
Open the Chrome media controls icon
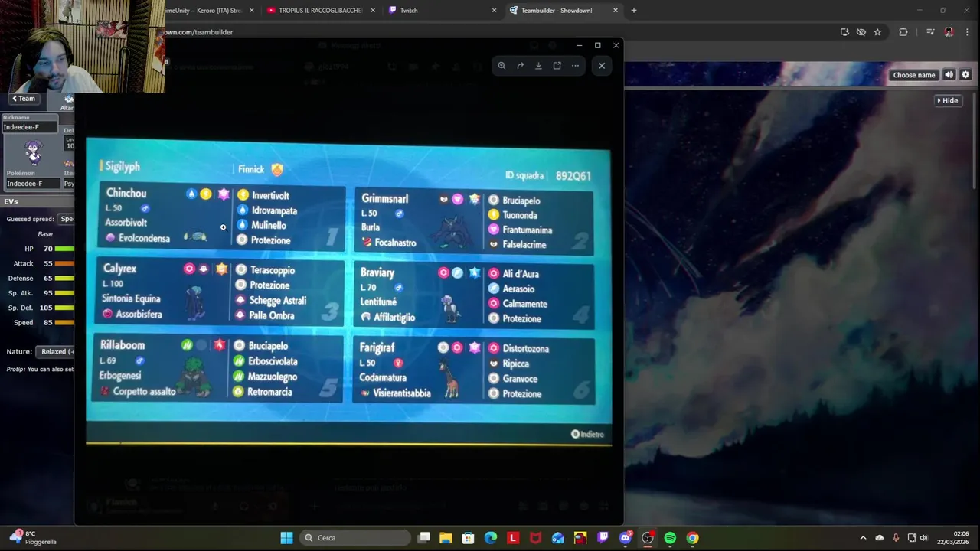click(x=930, y=32)
